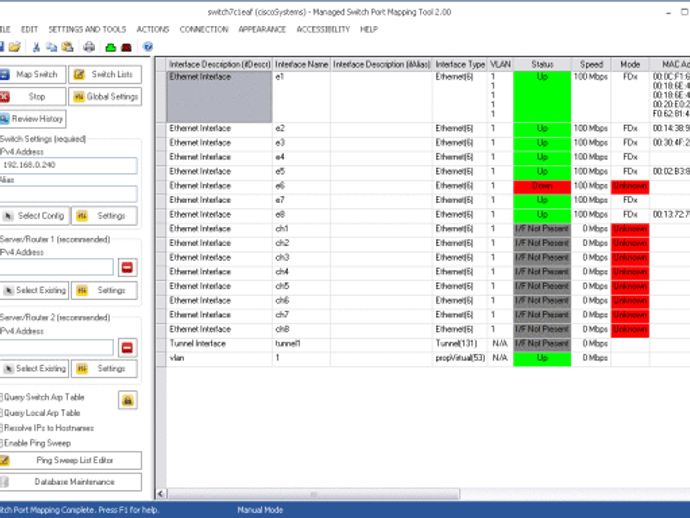
Task: Click the open folder toolbar icon
Action: 15,47
